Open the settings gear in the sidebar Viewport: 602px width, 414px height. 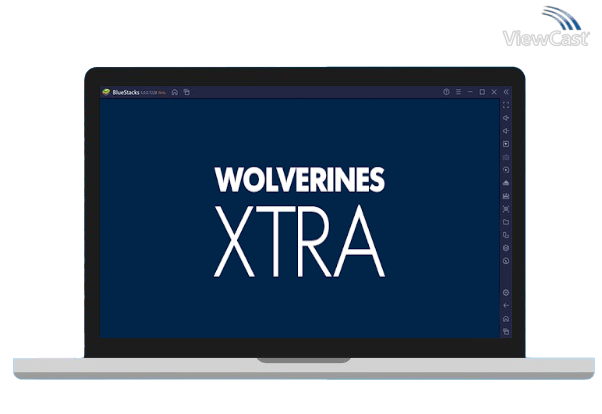click(506, 293)
